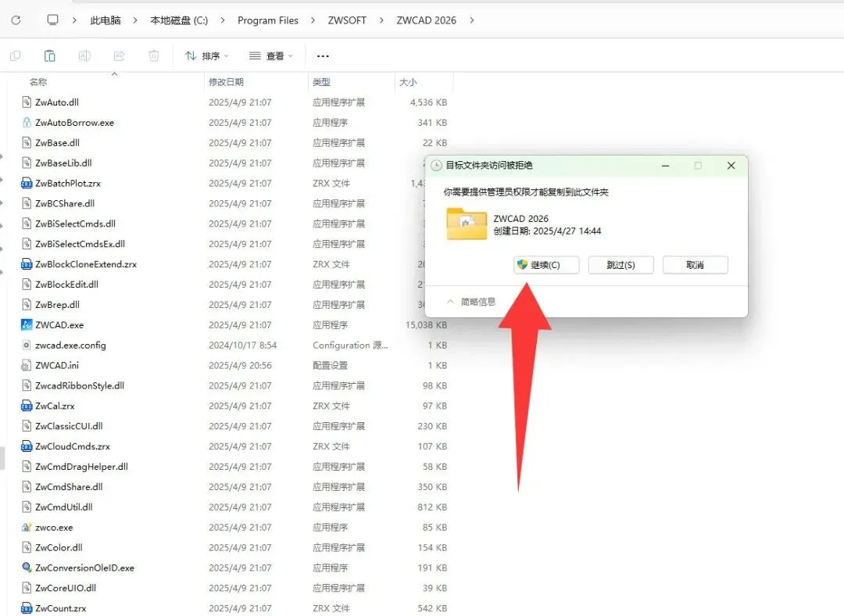
Task: Click the computer icon in the address bar
Action: (x=53, y=20)
